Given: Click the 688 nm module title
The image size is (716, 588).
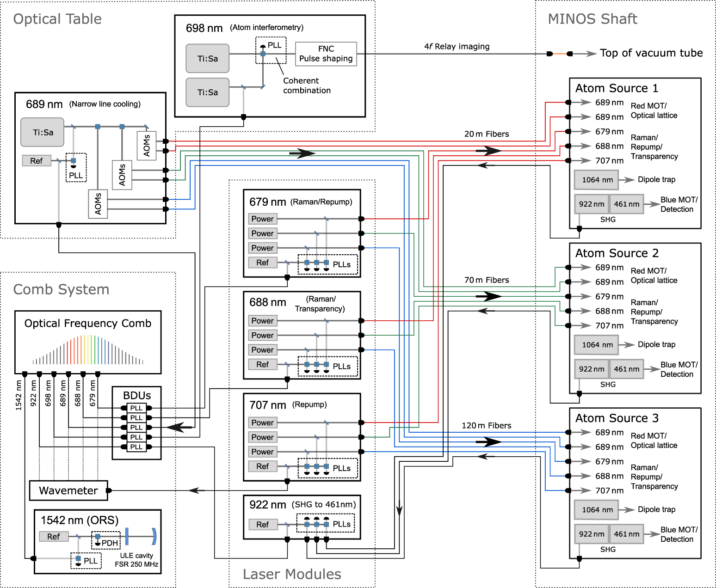Looking at the screenshot, I should (x=268, y=302).
